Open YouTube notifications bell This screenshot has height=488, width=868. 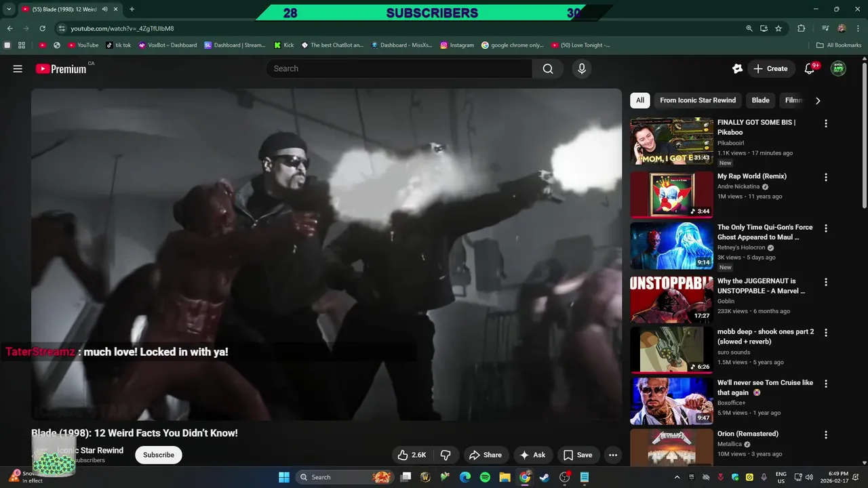point(810,68)
